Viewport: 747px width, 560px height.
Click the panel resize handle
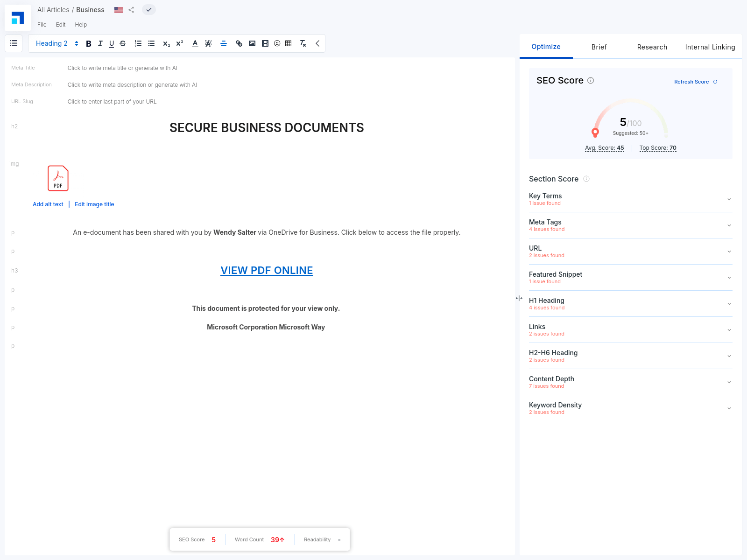pos(519,298)
